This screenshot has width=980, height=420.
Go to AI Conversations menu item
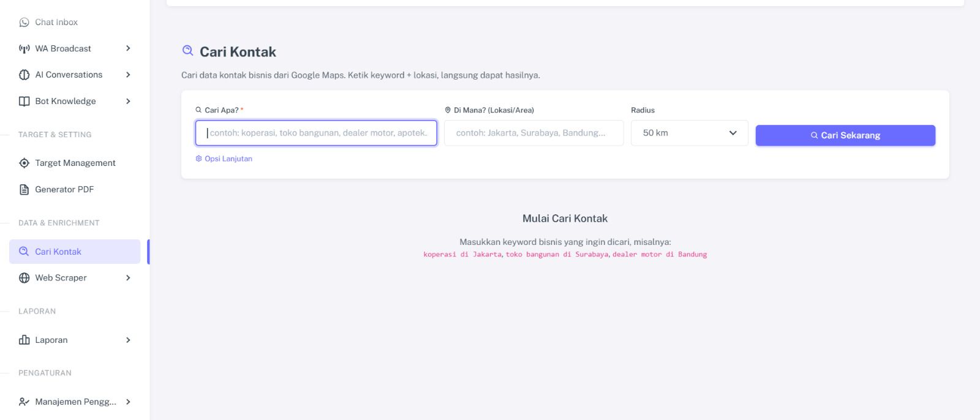75,75
